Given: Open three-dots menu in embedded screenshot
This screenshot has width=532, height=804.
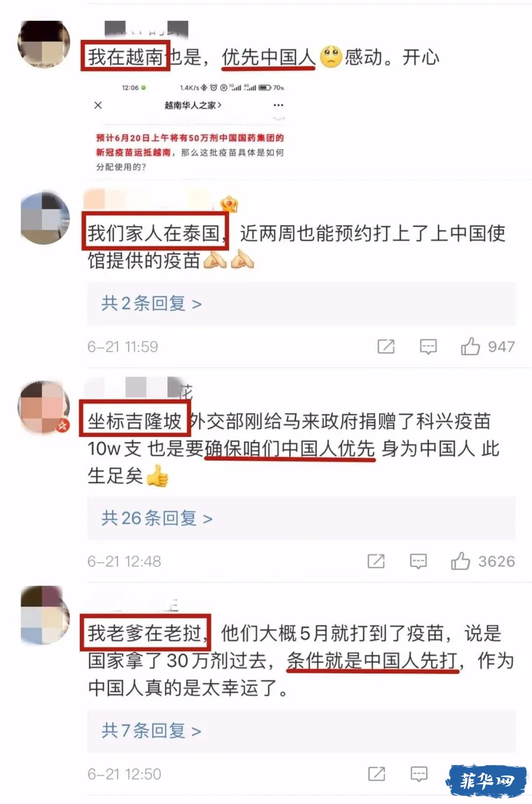Looking at the screenshot, I should 278,105.
